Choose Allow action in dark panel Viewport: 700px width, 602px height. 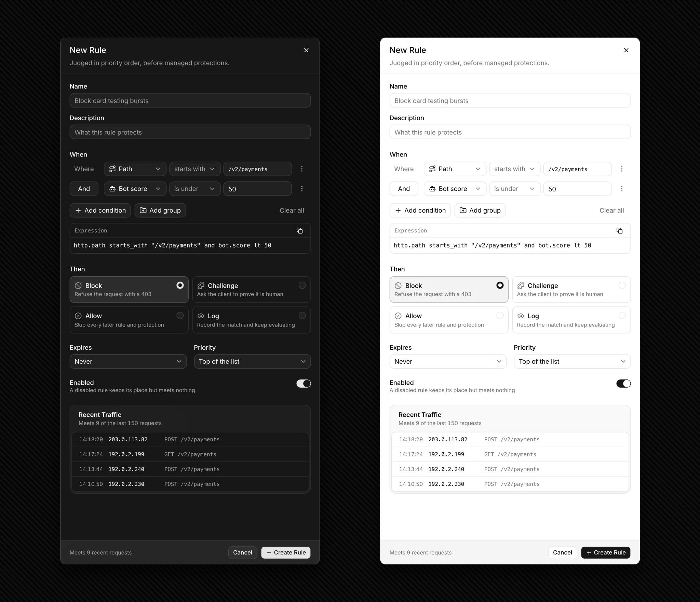[x=129, y=320]
